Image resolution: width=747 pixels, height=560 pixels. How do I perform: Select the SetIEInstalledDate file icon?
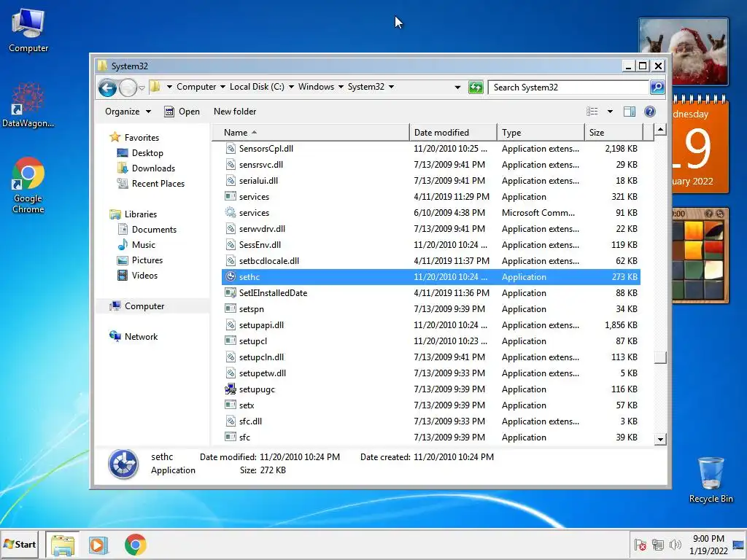[x=231, y=293]
